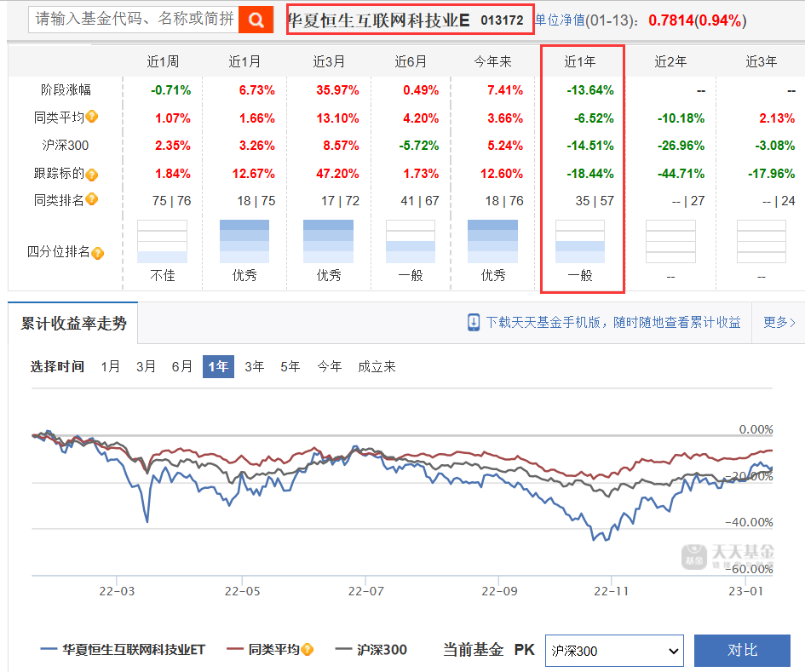
Task: Click the 近1月 quartile ranking bar graphic
Action: [x=244, y=241]
